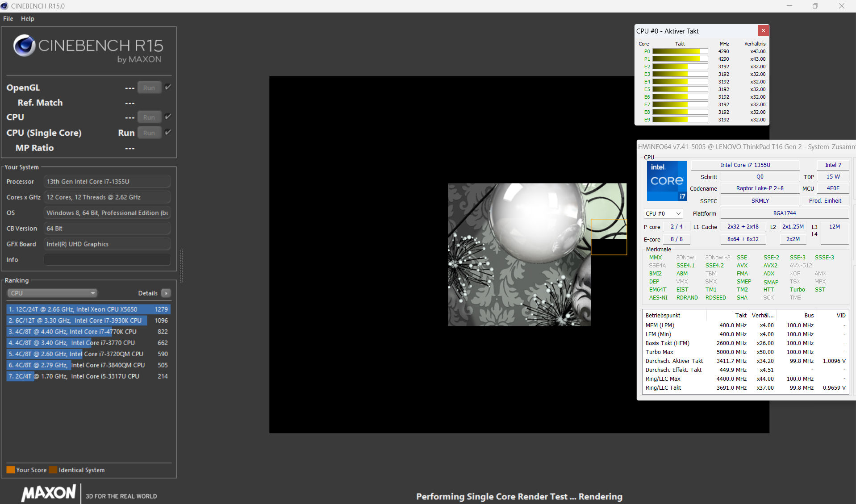Click the Cinebench app icon in title bar

[5, 6]
